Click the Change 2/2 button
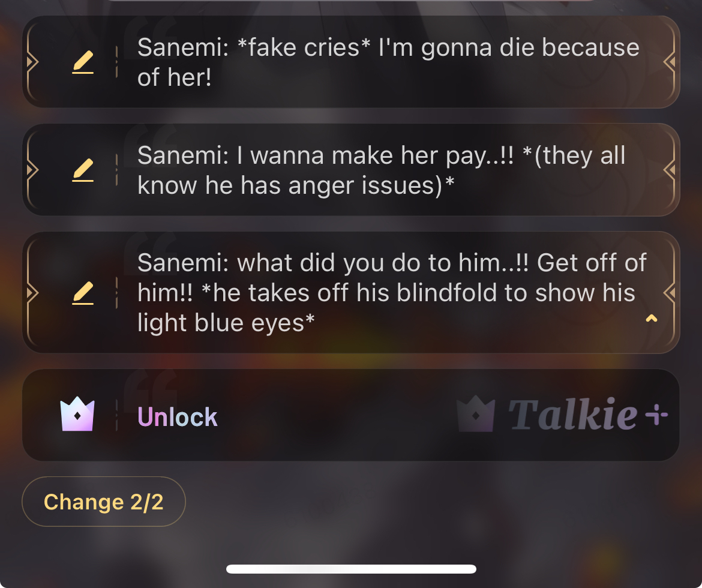The image size is (702, 588). coord(103,502)
